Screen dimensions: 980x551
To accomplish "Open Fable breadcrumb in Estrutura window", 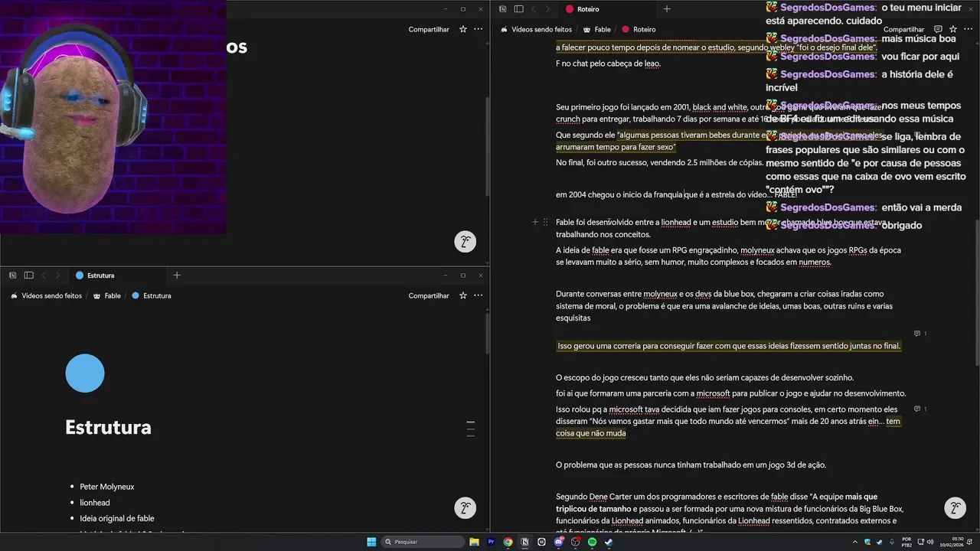I will [107, 295].
